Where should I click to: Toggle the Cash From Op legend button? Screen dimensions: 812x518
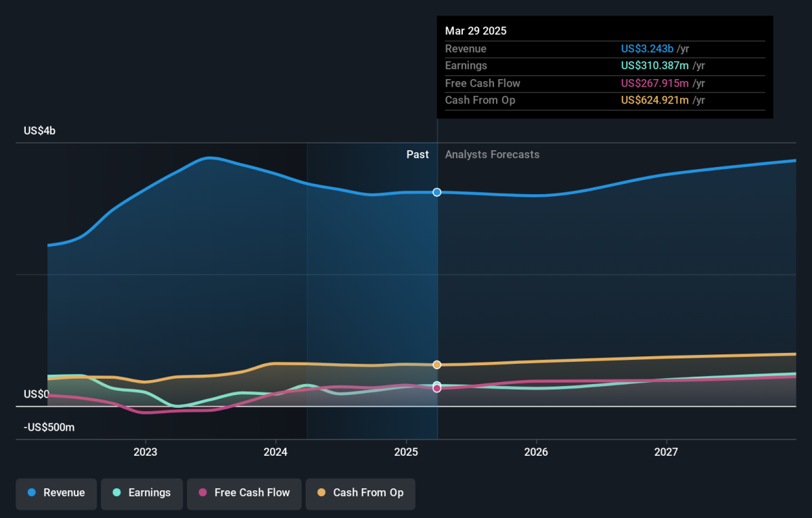point(360,493)
